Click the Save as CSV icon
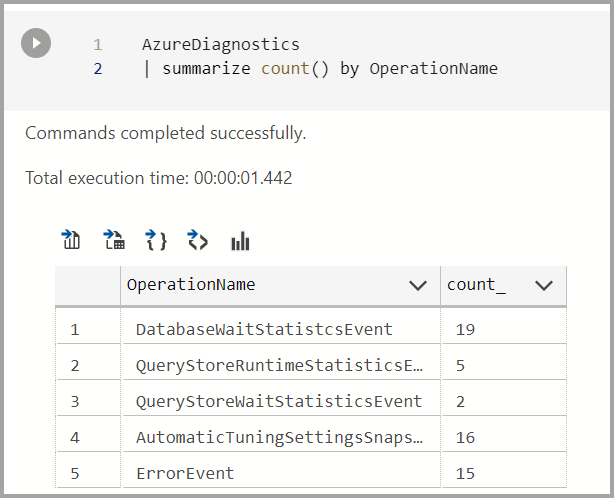614x498 pixels. point(71,240)
